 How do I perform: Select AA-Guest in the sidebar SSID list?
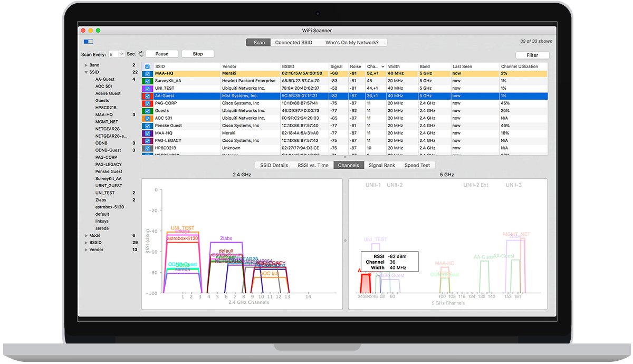click(105, 79)
